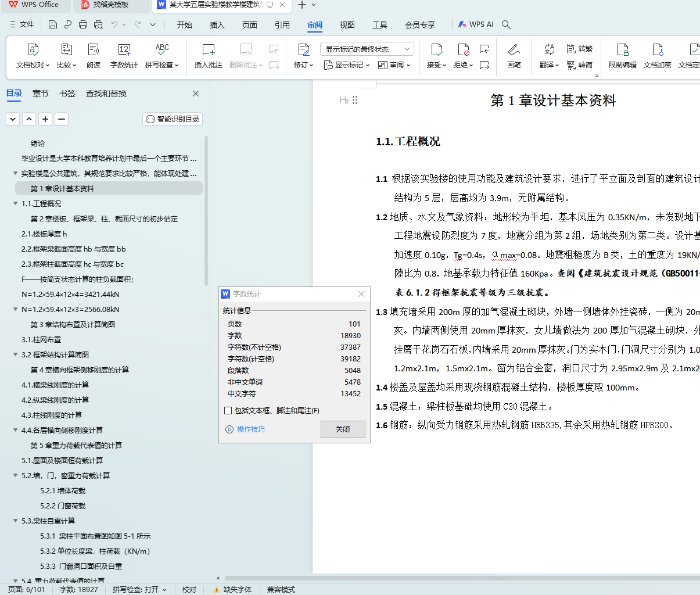Open 字数统计 word count from ribbon
Screen dimensions: 700x595
[x=124, y=56]
